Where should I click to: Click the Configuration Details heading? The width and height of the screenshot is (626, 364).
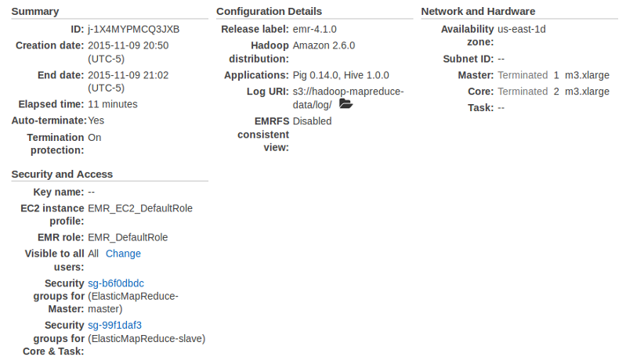[x=269, y=11]
